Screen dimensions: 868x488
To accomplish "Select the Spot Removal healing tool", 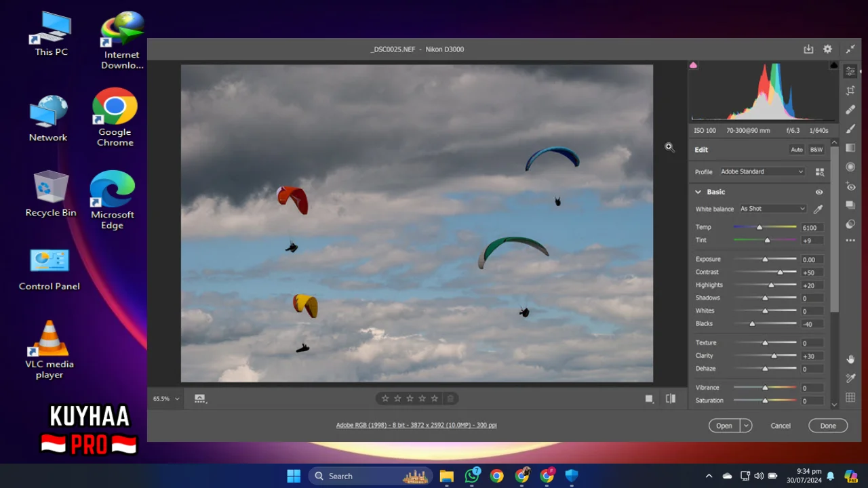I will click(x=850, y=109).
